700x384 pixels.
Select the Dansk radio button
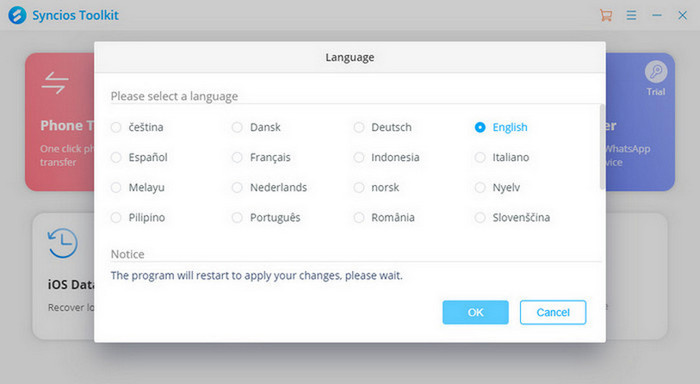click(x=237, y=127)
